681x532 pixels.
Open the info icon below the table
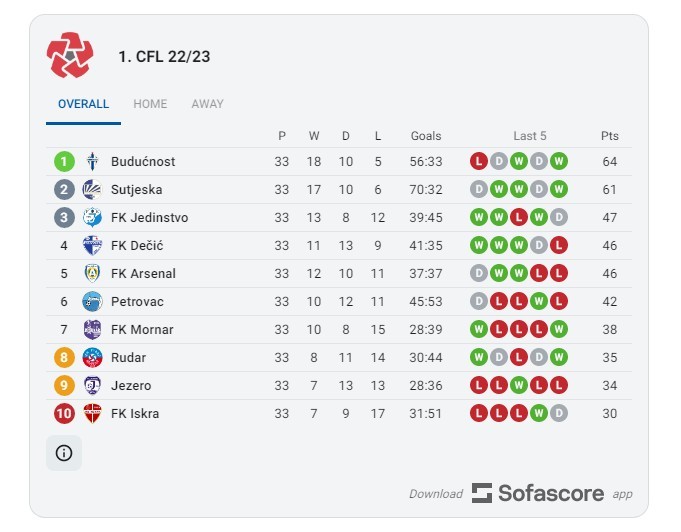(64, 453)
